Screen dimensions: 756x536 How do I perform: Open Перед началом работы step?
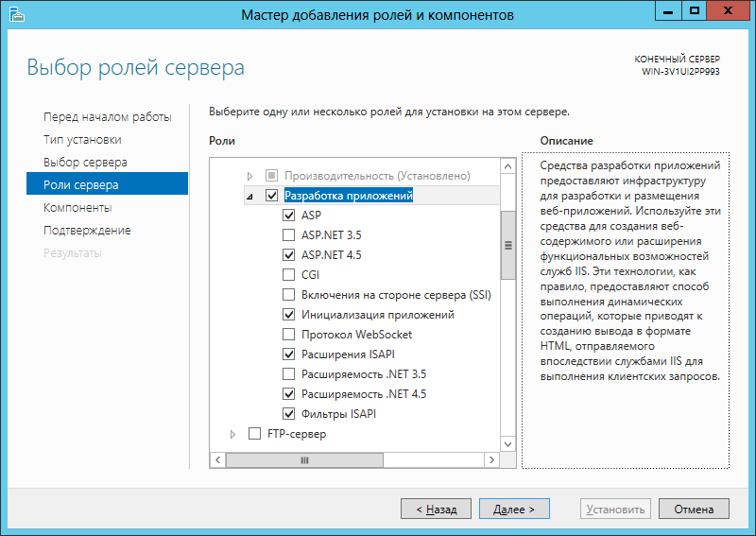(107, 117)
